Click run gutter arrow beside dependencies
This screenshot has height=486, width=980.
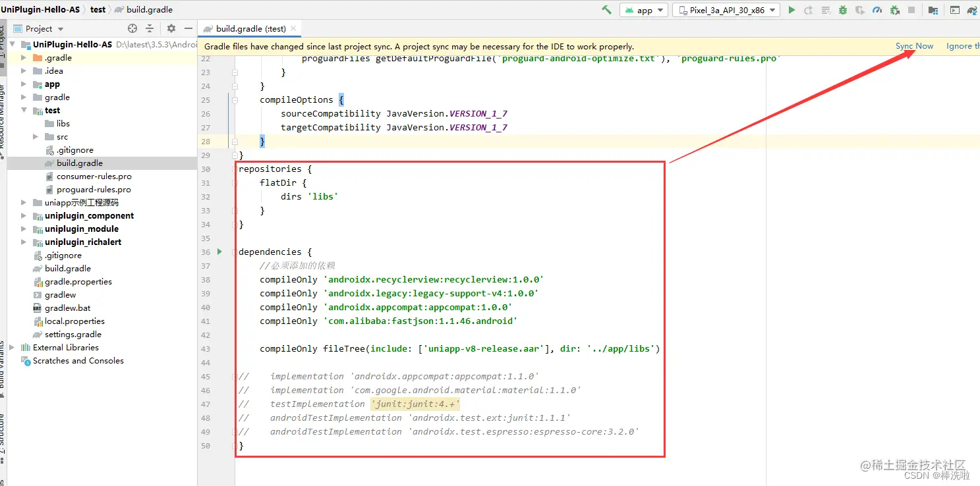pos(221,252)
